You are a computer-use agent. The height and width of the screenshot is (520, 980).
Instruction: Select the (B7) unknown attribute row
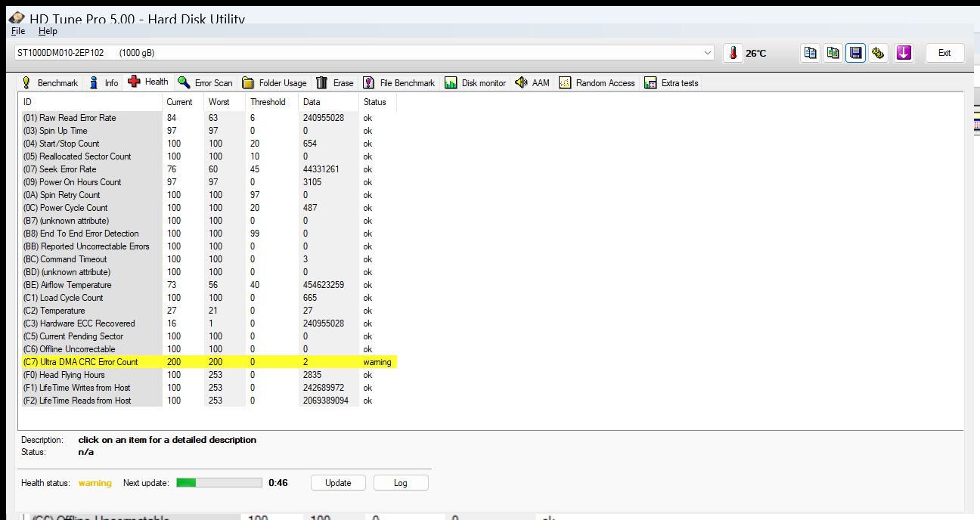pyautogui.click(x=208, y=221)
